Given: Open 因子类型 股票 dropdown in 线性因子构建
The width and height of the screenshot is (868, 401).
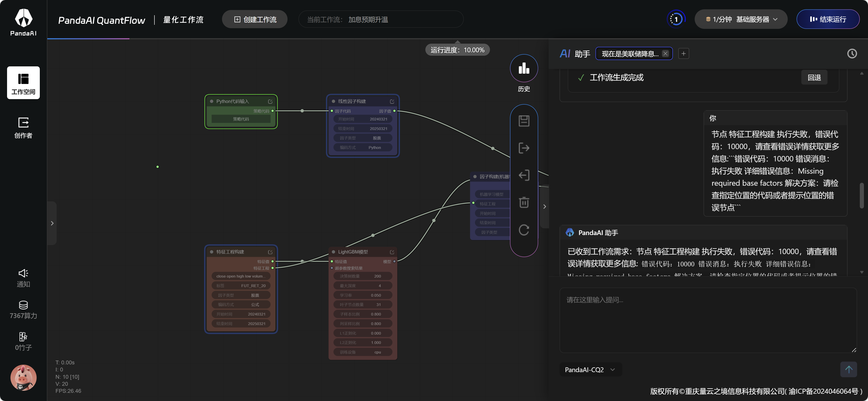Looking at the screenshot, I should click(363, 138).
